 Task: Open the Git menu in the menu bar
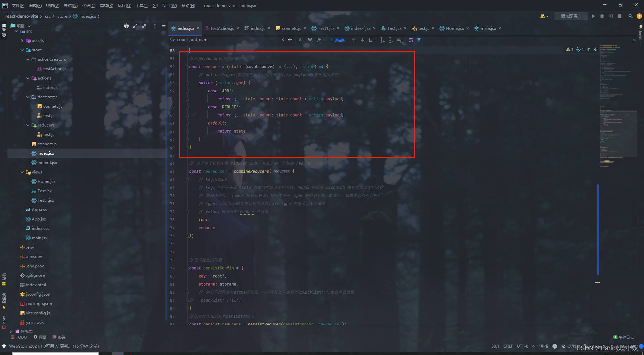(x=155, y=5)
